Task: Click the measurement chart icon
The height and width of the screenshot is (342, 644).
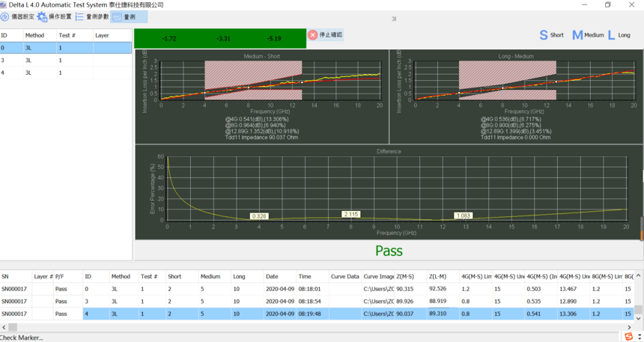Action: [117, 17]
